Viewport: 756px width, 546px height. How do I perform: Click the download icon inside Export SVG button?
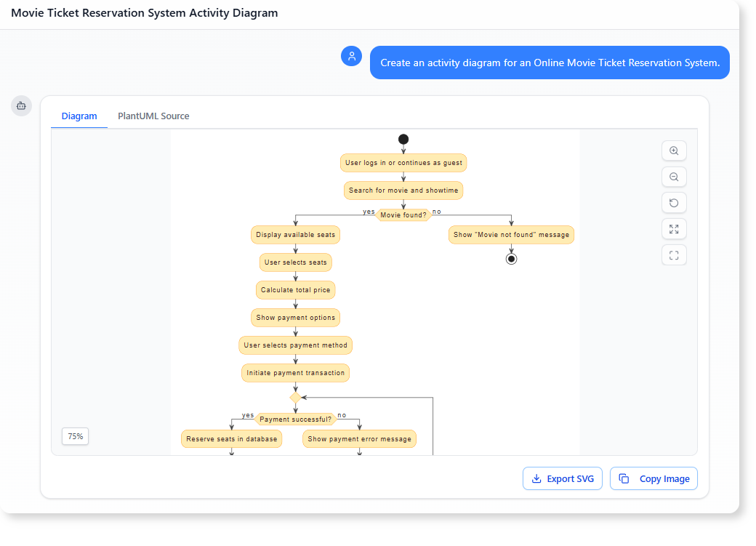click(x=536, y=478)
